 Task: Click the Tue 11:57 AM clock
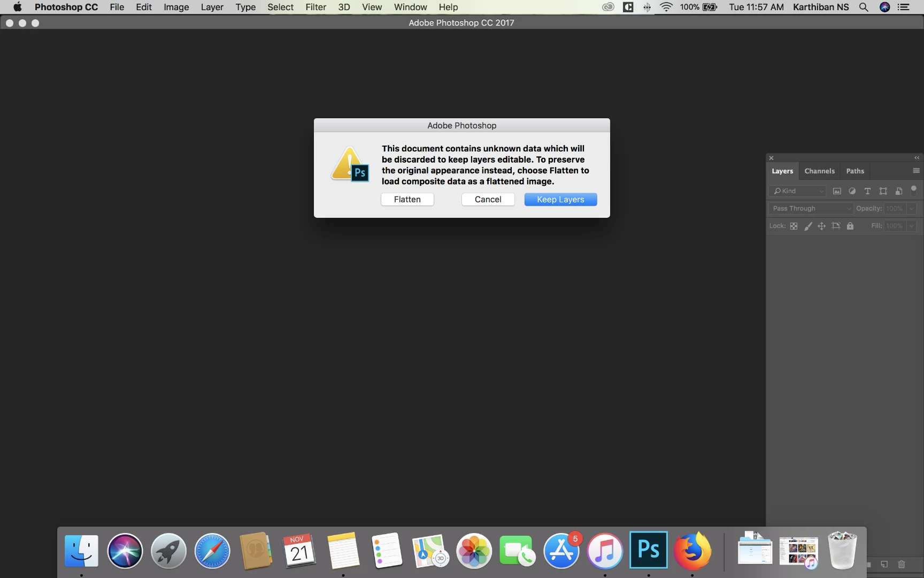(756, 7)
